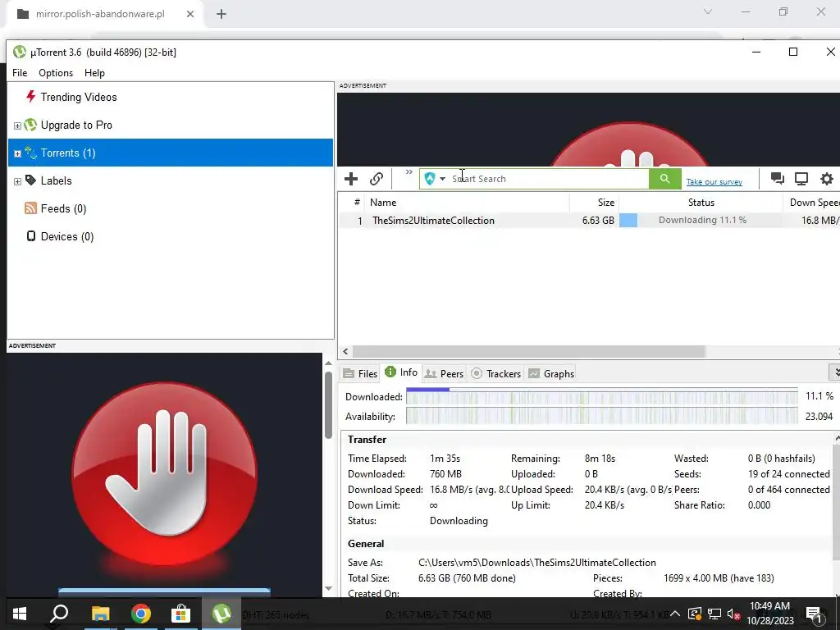Switch to the Graphs tab
This screenshot has width=840, height=630.
click(x=552, y=373)
